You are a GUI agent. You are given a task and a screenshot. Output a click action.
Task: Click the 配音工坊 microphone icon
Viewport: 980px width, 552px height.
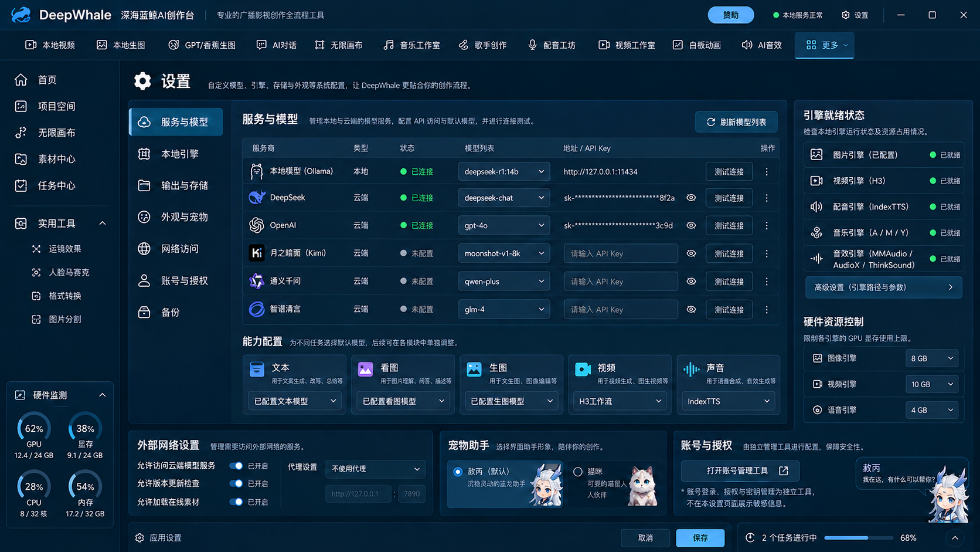[532, 45]
